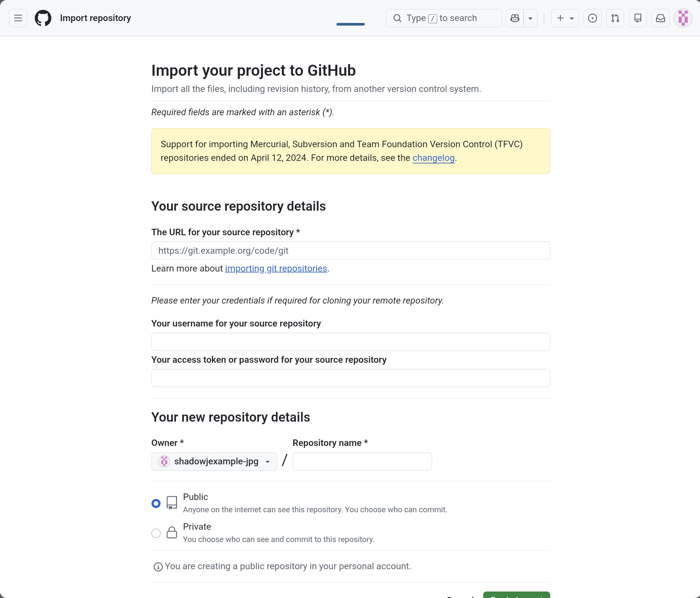Expand the Copilot dropdown arrow
The image size is (700, 598).
[530, 18]
